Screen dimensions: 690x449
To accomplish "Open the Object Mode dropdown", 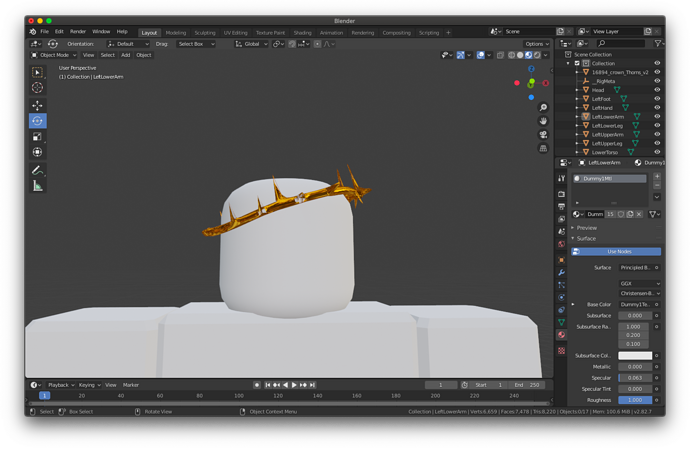I will click(54, 55).
